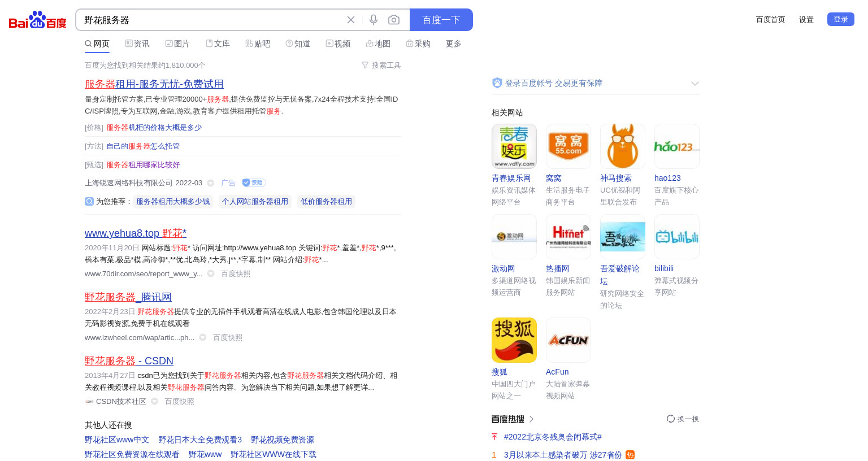Open the 吾爱破解论坛 site icon
This screenshot has height=461, width=868.
coord(623,237)
